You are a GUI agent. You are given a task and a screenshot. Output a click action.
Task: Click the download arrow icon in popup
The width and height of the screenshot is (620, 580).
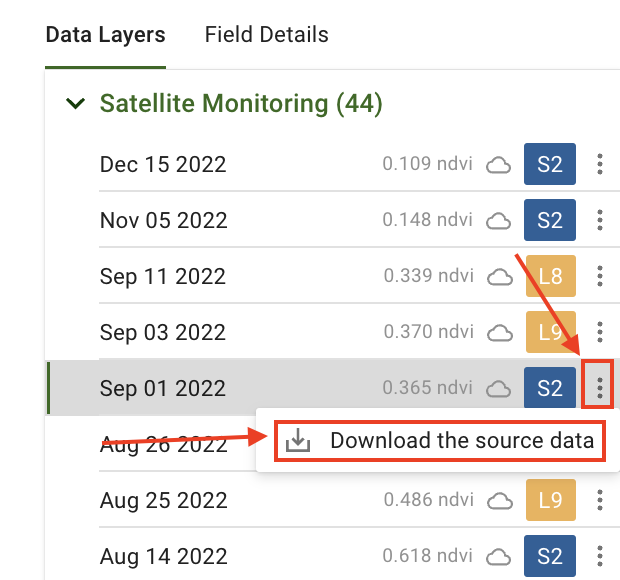click(298, 441)
